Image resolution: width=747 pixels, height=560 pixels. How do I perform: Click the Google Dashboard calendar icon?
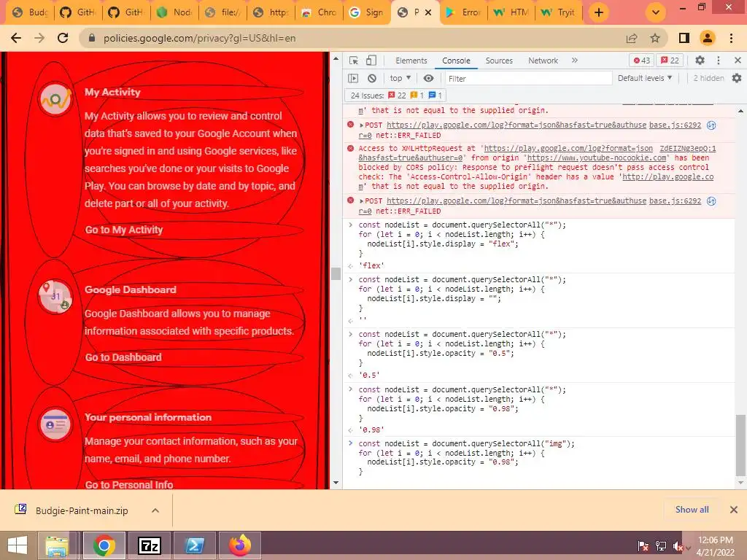(55, 297)
